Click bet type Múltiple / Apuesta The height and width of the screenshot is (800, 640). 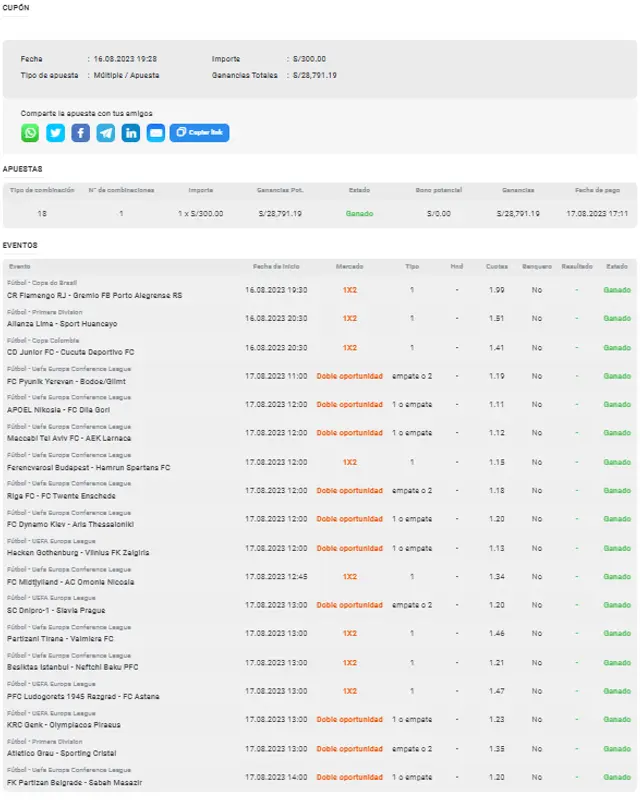(126, 75)
